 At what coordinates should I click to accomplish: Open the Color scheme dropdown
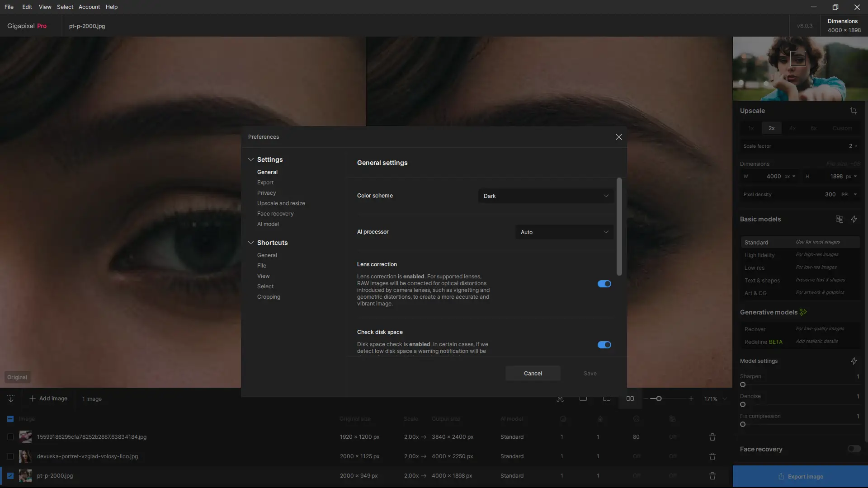coord(546,196)
